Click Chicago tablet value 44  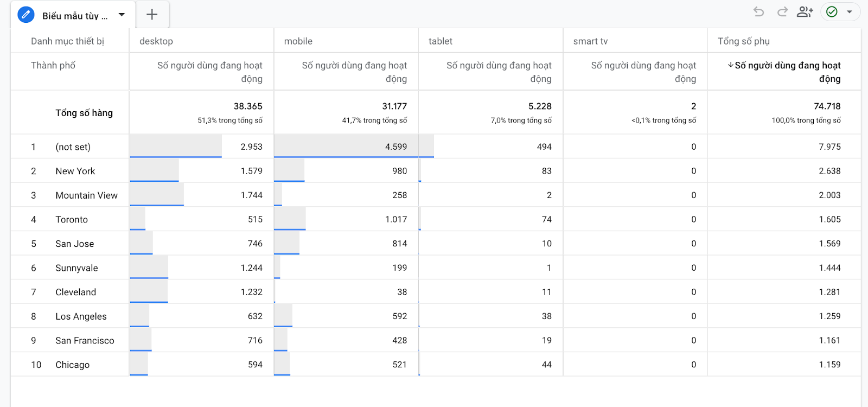pos(547,365)
